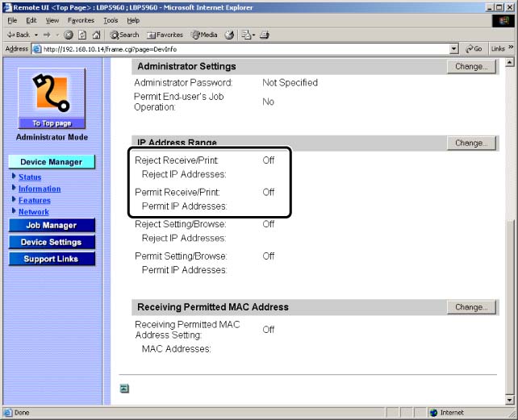This screenshot has width=518, height=420.
Task: Open the Search toolbar button
Action: point(124,35)
